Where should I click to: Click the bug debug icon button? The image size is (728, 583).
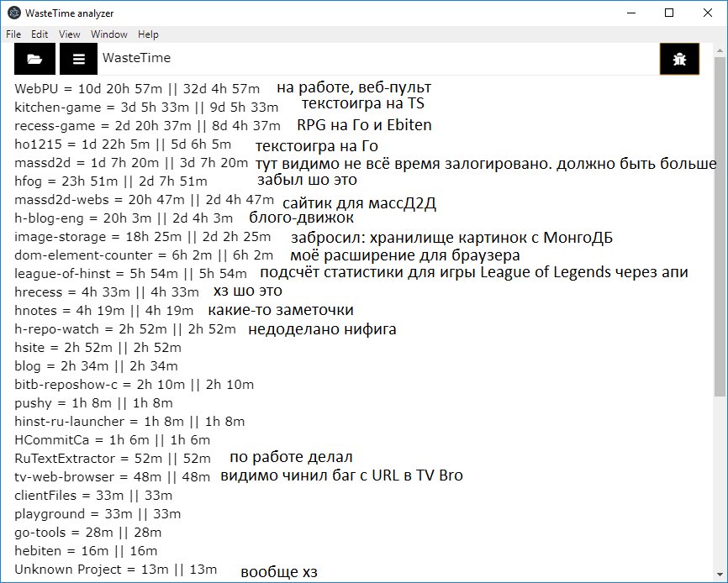click(679, 59)
